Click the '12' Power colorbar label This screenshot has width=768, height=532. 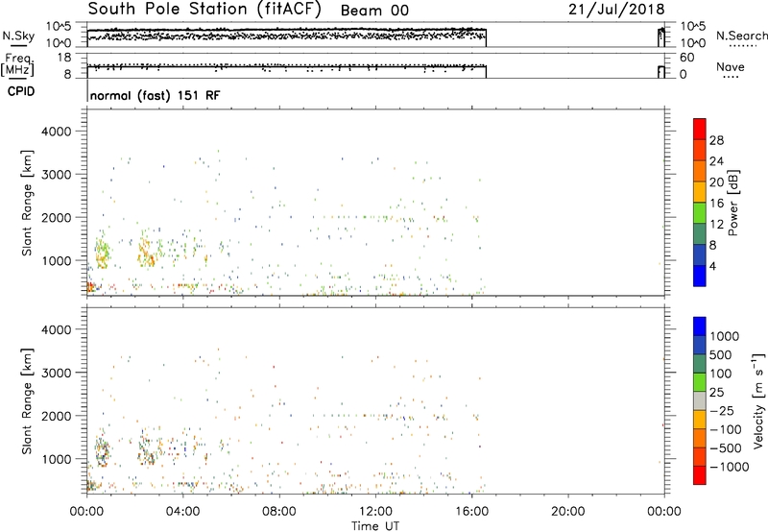coord(716,225)
